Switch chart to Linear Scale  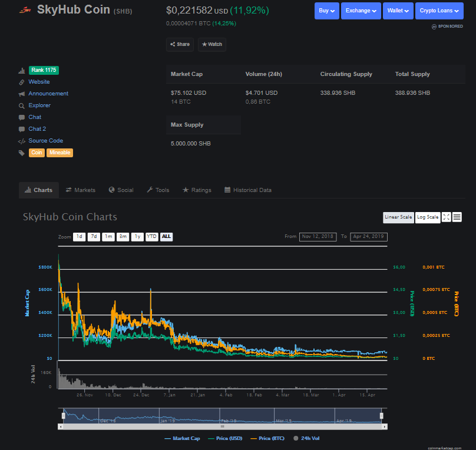tap(398, 217)
